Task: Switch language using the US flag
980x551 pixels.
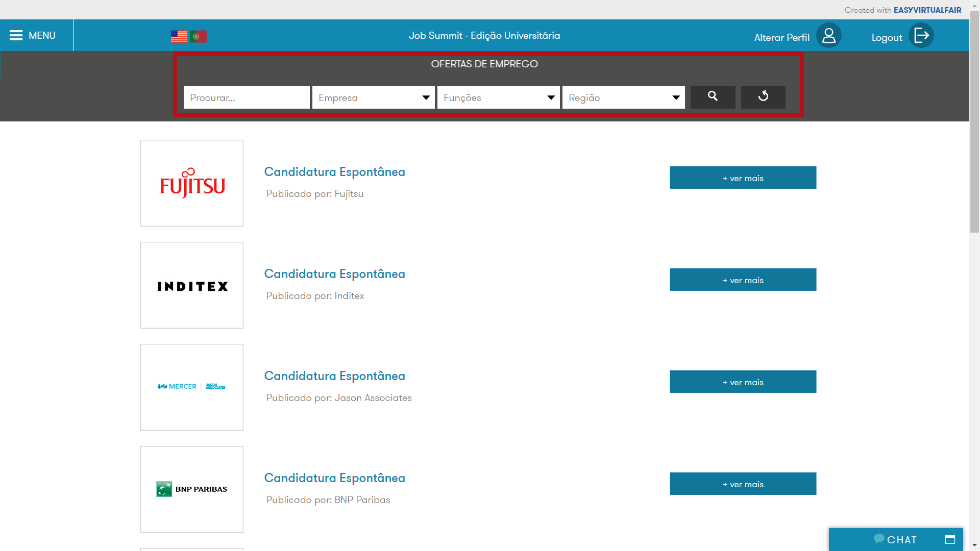Action: coord(179,36)
